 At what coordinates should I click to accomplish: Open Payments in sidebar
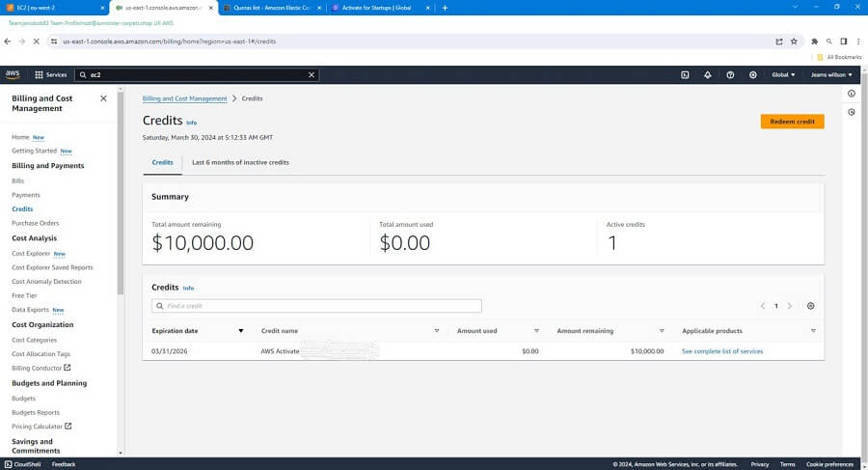pyautogui.click(x=26, y=195)
